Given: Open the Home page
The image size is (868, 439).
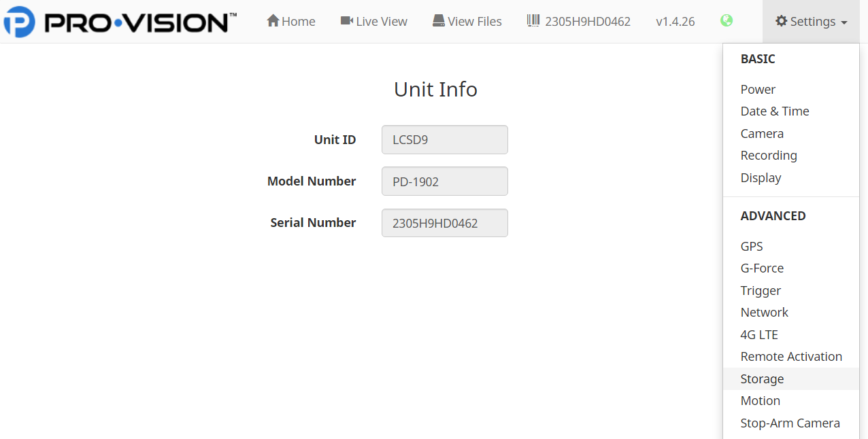Looking at the screenshot, I should pos(291,22).
